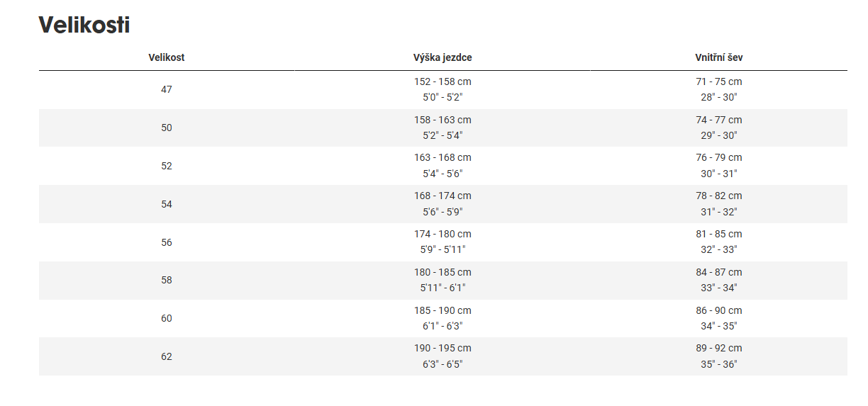Click rider height 190 - 195 cm

443,349
